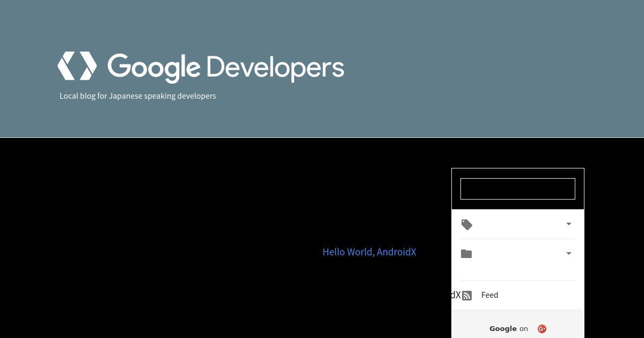
Task: Select the Google on text
Action: (x=509, y=329)
